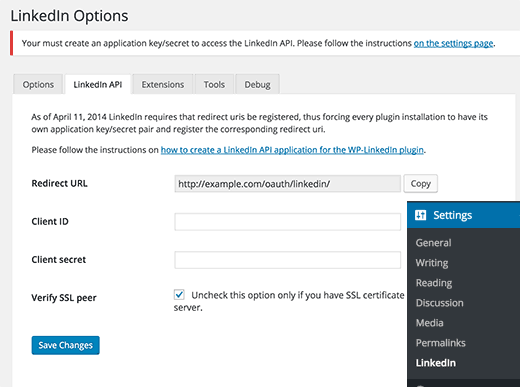This screenshot has width=520, height=387.
Task: Click the Save Changes button
Action: [65, 345]
